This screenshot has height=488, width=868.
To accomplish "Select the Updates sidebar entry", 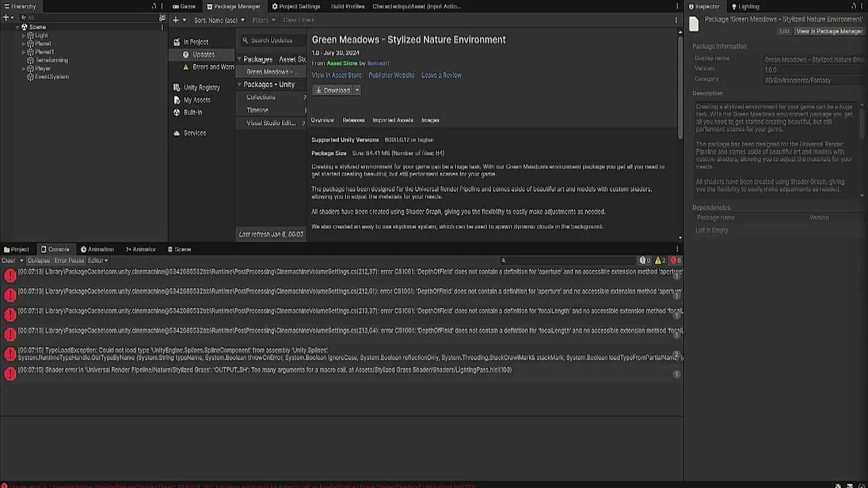I will click(202, 54).
